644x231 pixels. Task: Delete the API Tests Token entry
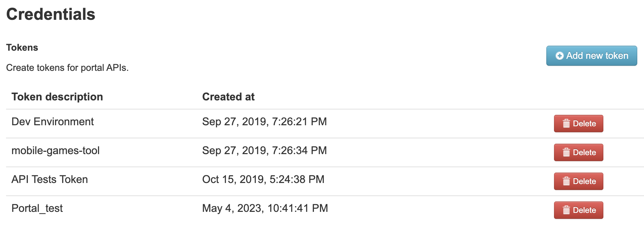pyautogui.click(x=578, y=181)
